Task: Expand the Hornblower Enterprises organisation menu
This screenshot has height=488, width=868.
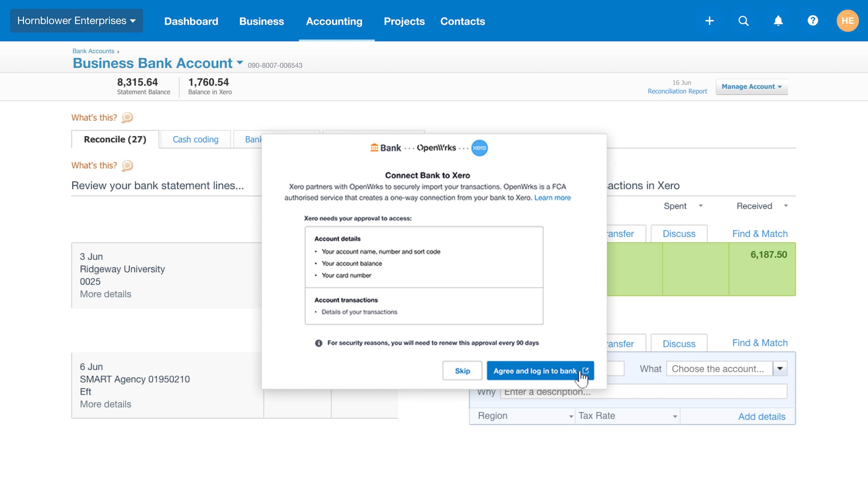Action: pyautogui.click(x=76, y=20)
